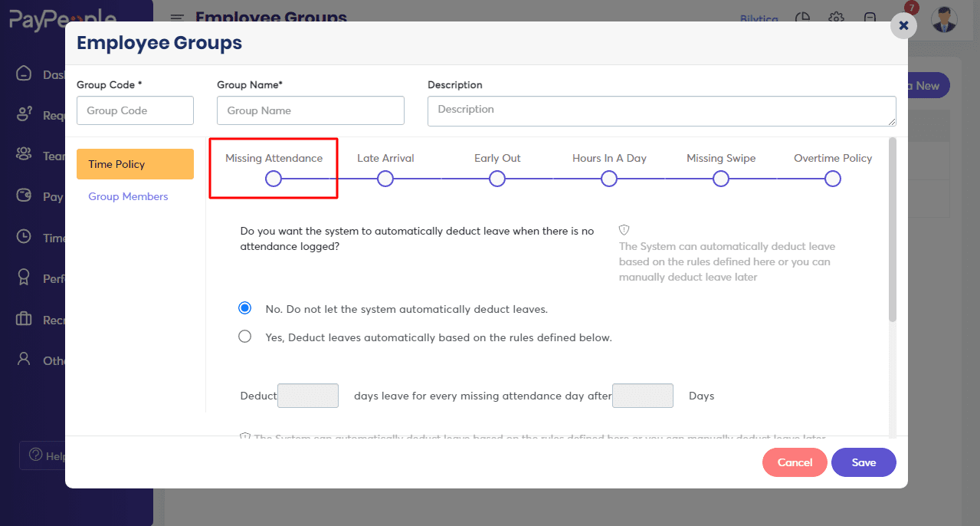
Task: Click the settings gear icon in header
Action: click(836, 18)
